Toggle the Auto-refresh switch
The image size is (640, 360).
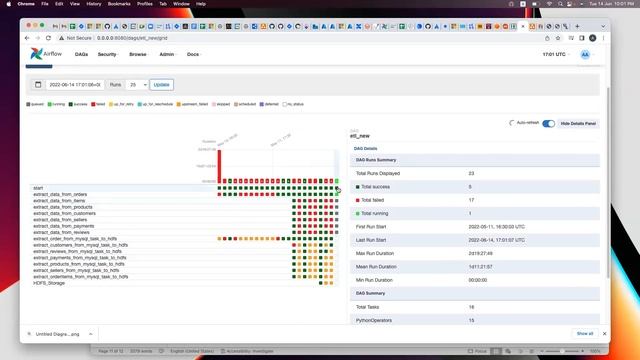click(x=549, y=123)
